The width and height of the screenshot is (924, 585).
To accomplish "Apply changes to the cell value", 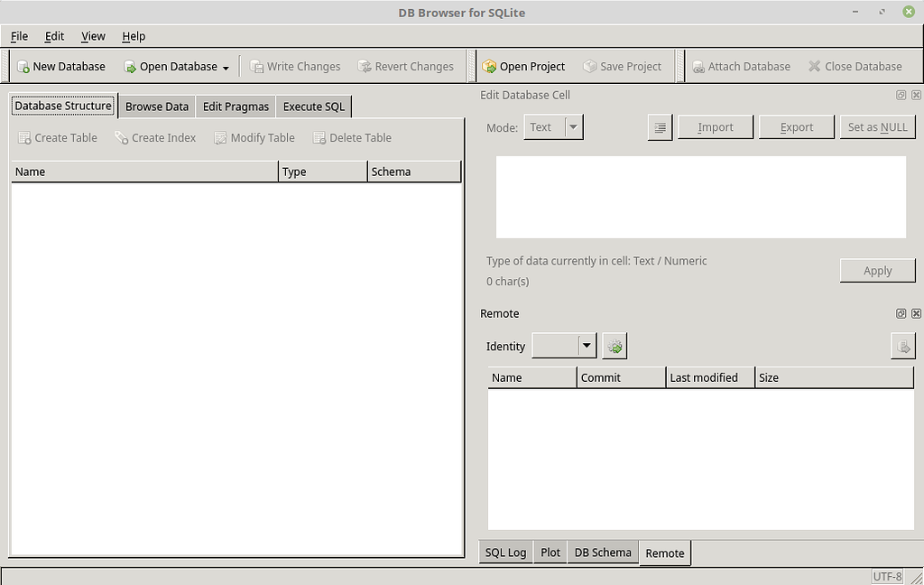I will 877,270.
